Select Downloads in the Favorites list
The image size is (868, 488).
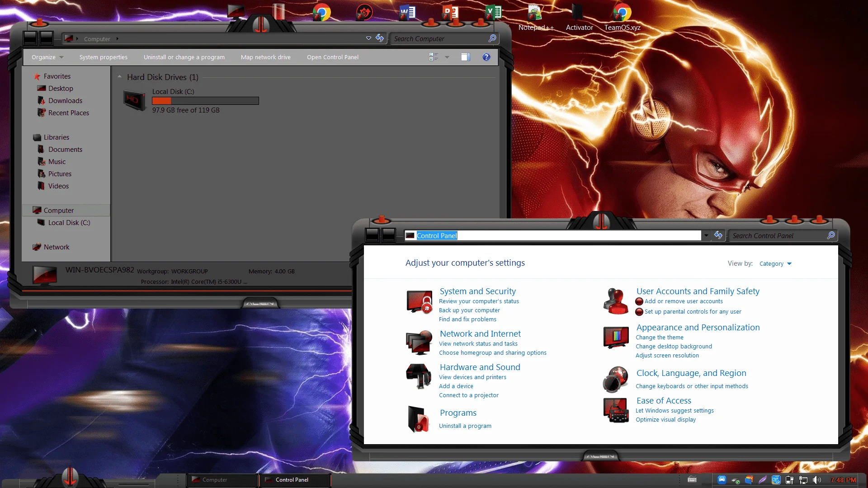pyautogui.click(x=65, y=100)
